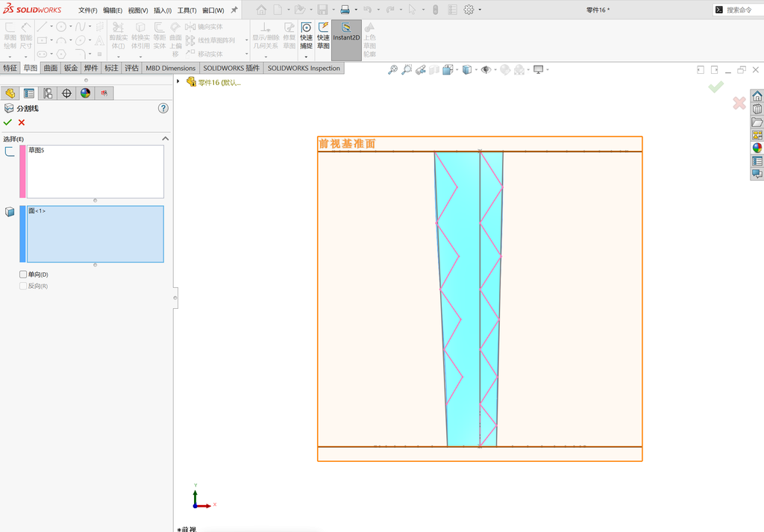Open the DimXpertManager crosshair tab
Screen dimensions: 764x532
66,93
